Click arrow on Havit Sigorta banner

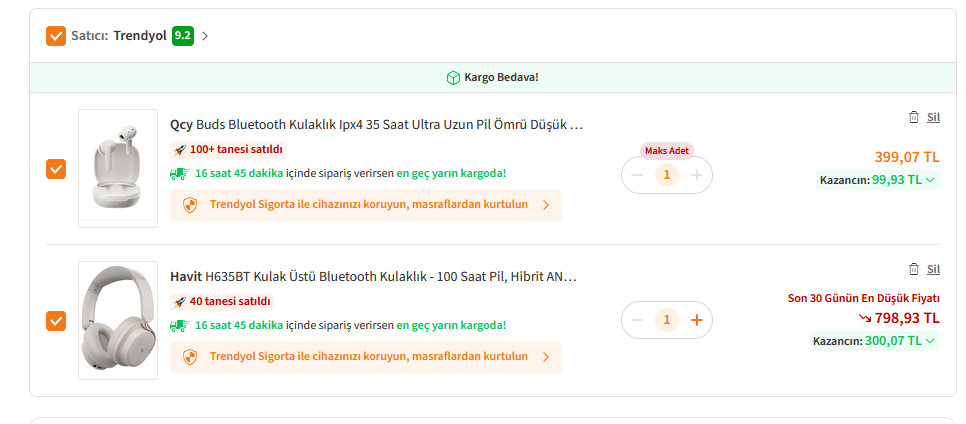(x=546, y=357)
